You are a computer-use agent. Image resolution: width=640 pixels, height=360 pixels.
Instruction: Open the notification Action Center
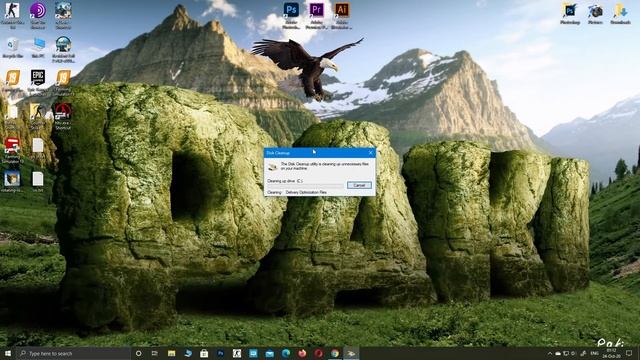click(629, 353)
